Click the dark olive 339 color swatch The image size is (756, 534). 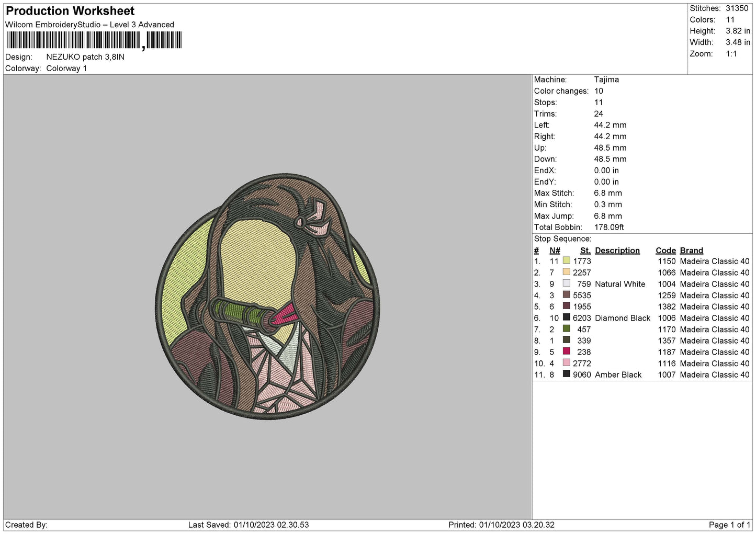[x=566, y=340]
